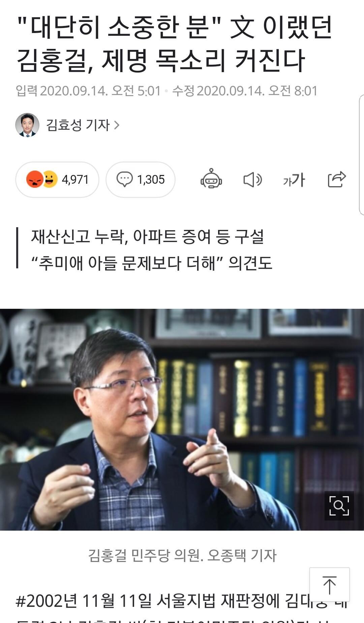Listen to article with the speaker icon
The width and height of the screenshot is (364, 623).
click(x=252, y=179)
